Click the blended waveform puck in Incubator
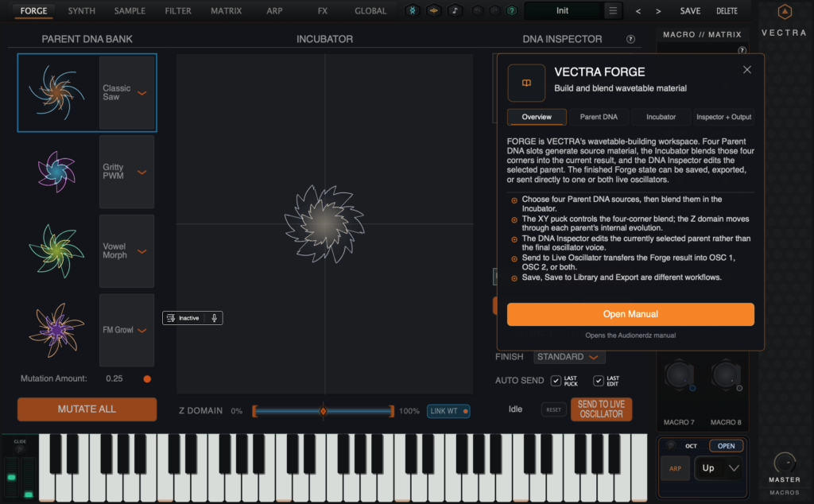 (324, 223)
